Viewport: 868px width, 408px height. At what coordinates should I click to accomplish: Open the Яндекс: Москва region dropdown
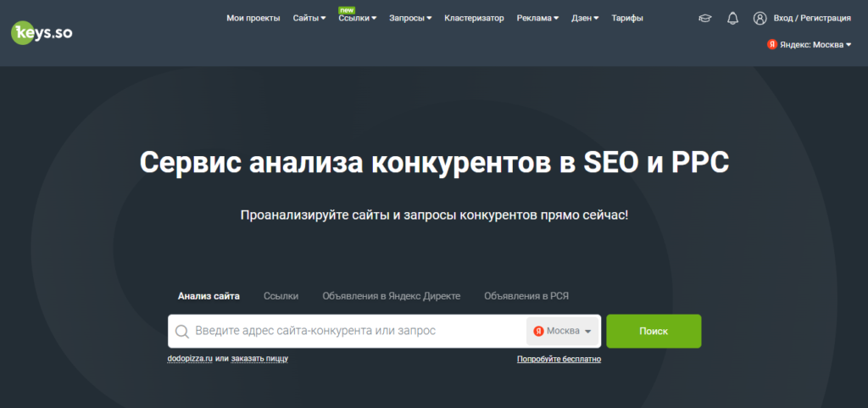coord(810,44)
